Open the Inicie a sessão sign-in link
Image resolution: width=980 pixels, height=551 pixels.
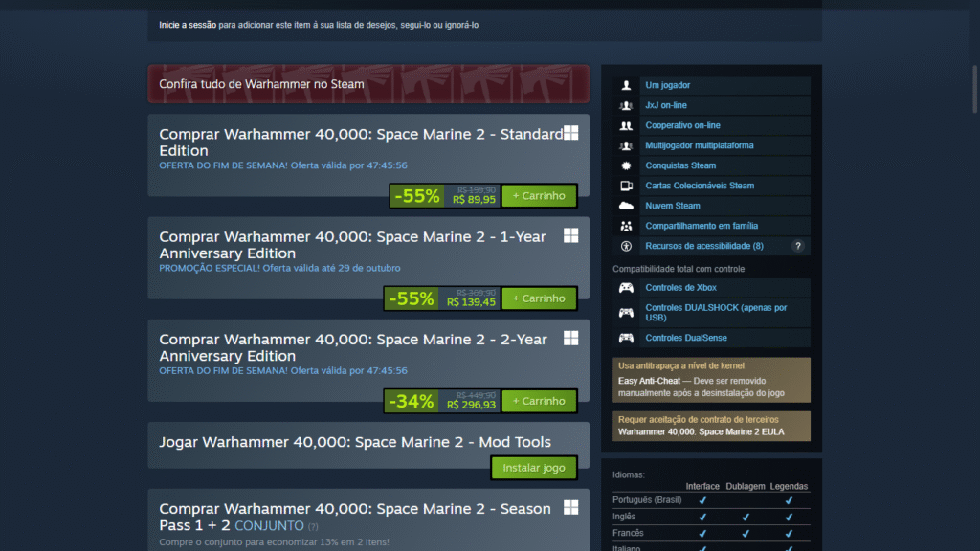[x=188, y=25]
